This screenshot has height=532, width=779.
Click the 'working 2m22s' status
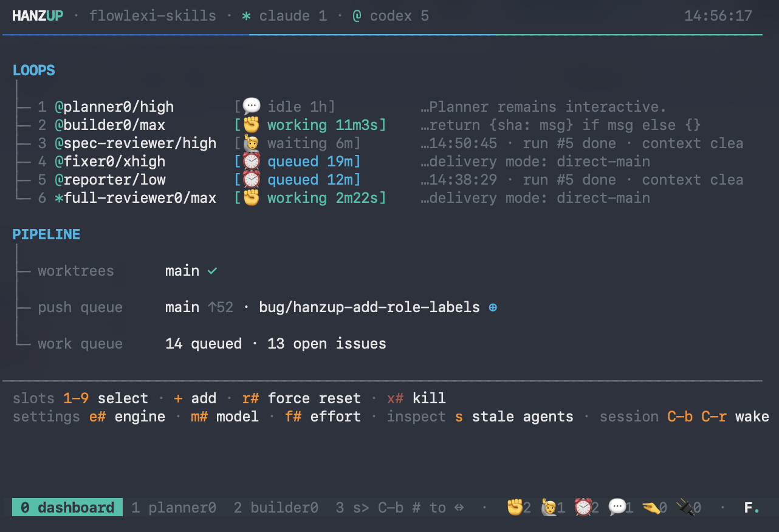(x=323, y=198)
